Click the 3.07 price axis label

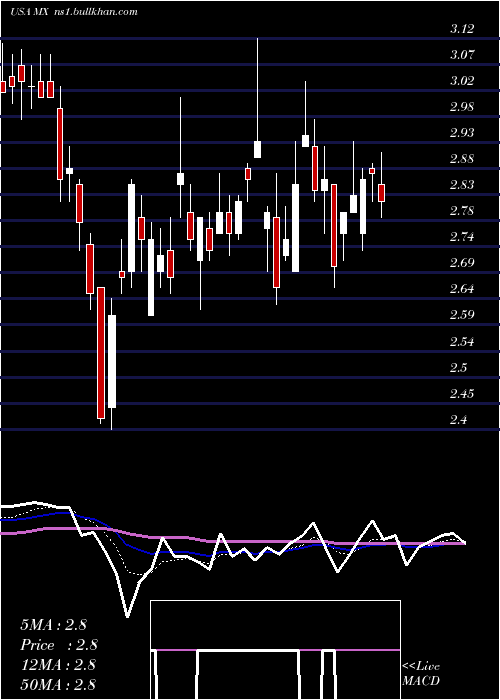[461, 55]
